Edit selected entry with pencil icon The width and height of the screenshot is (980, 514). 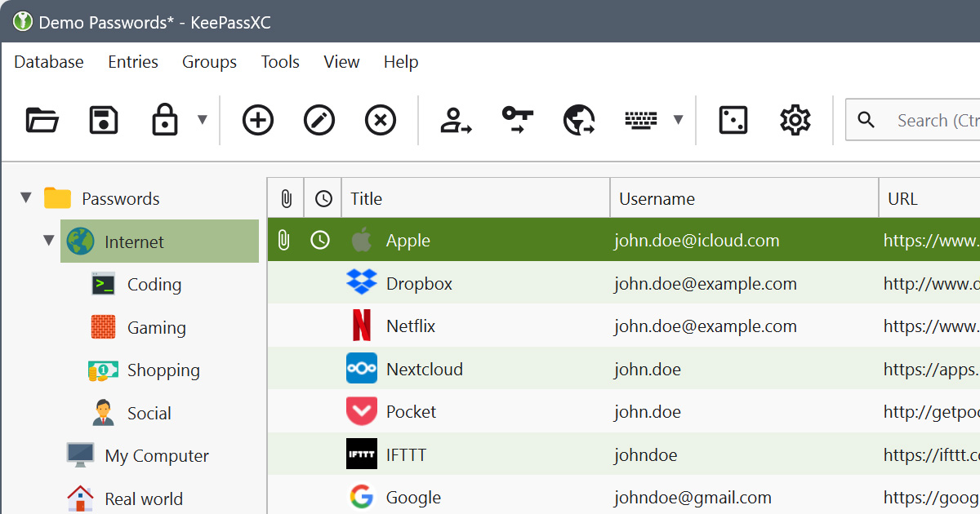point(319,121)
